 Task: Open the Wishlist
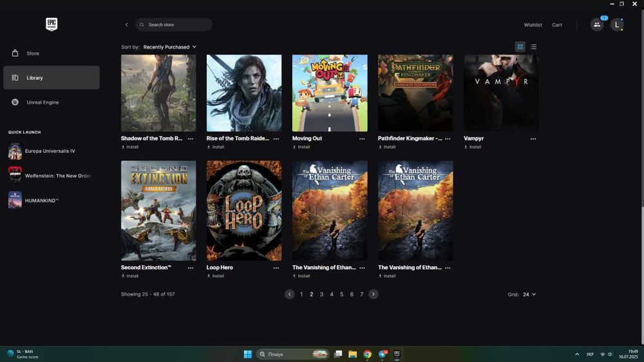point(533,25)
